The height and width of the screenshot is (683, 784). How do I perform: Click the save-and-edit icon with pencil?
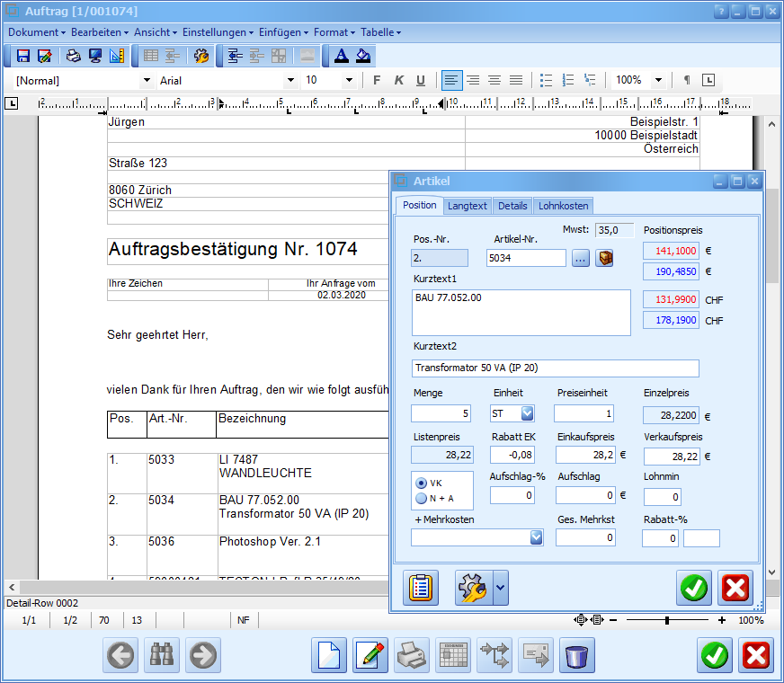click(45, 56)
